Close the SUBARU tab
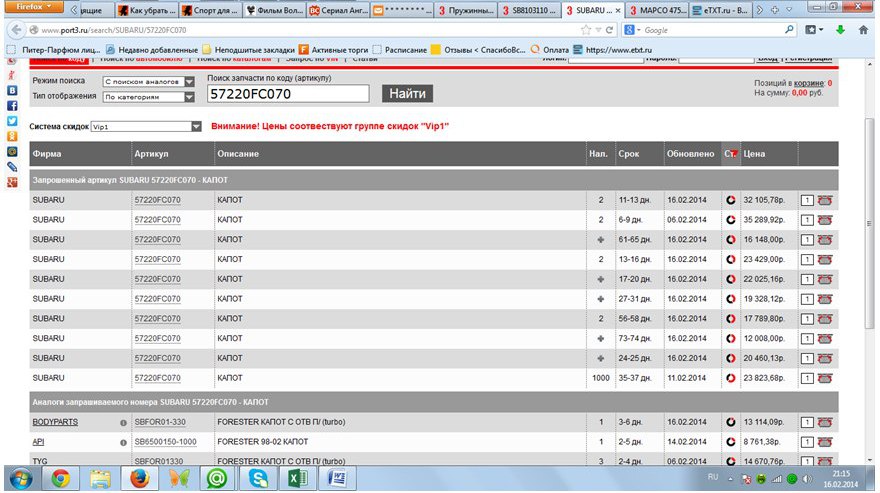Image resolution: width=880 pixels, height=493 pixels. click(x=618, y=11)
